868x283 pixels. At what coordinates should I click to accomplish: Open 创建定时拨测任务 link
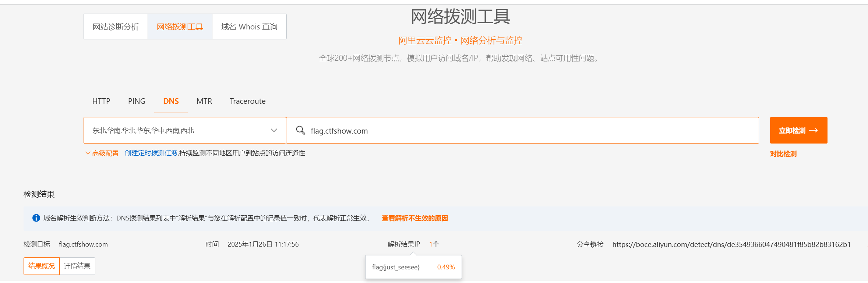coord(151,153)
